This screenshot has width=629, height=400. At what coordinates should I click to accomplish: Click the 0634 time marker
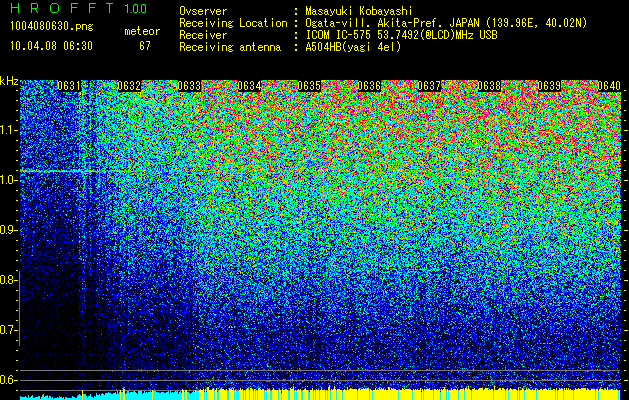click(249, 86)
